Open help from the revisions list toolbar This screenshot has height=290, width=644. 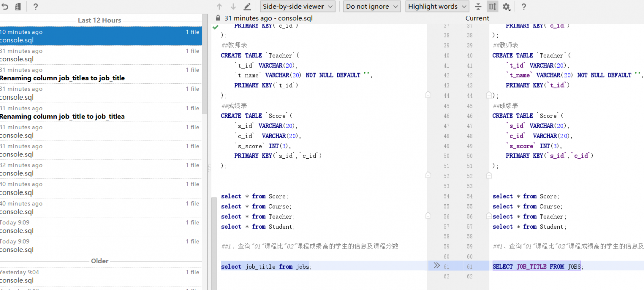pyautogui.click(x=35, y=7)
